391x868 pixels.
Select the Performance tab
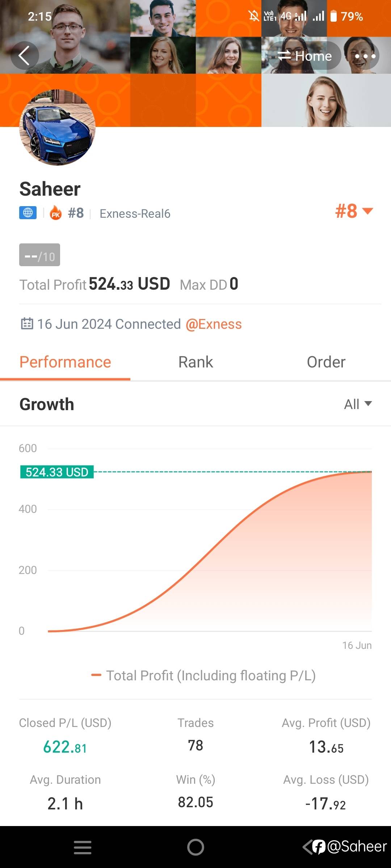(65, 362)
